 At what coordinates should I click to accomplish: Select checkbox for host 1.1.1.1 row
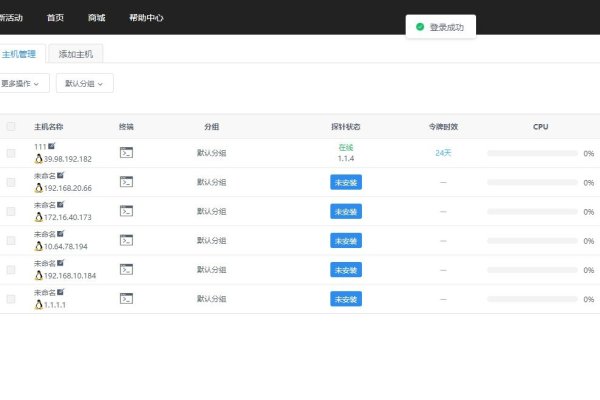pos(11,299)
